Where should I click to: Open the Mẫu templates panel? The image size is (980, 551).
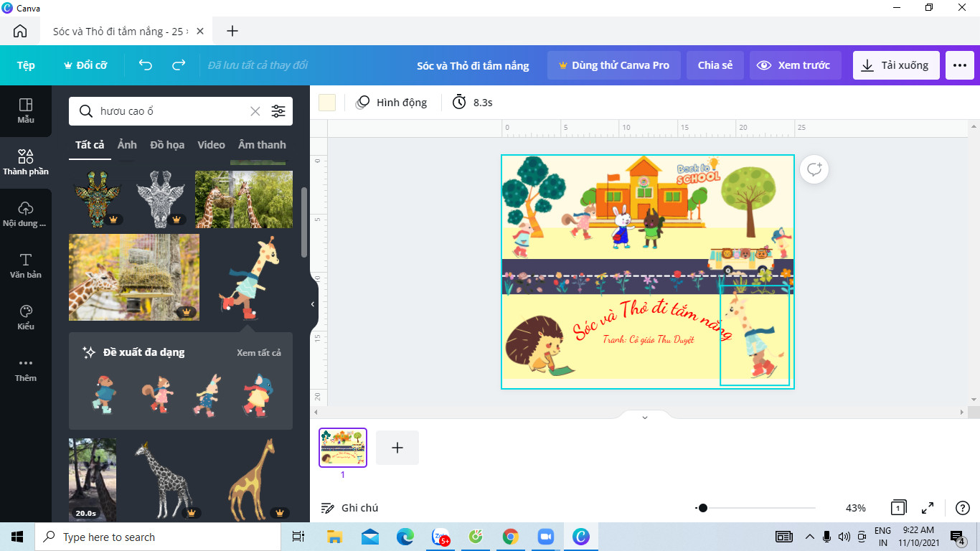click(26, 110)
